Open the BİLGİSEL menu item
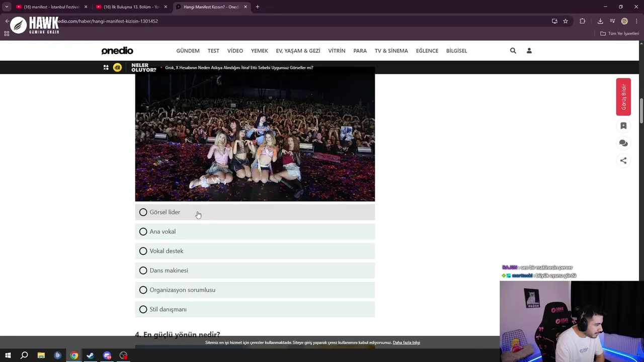This screenshot has height=362, width=644. (x=456, y=51)
